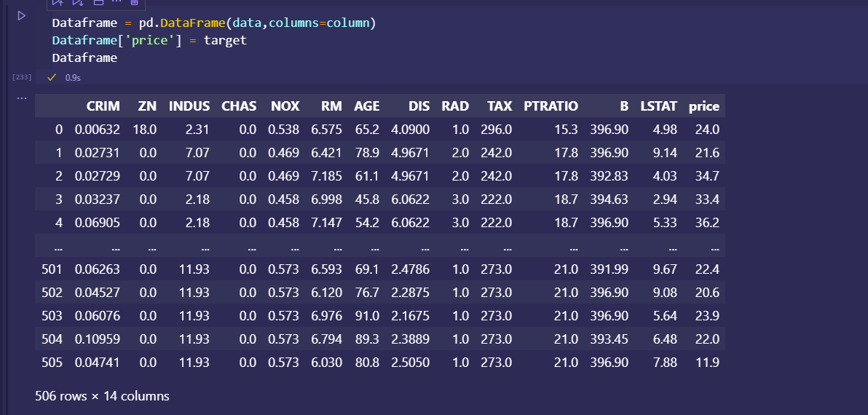Click the INDUS column header
The width and height of the screenshot is (868, 415).
pyautogui.click(x=189, y=106)
